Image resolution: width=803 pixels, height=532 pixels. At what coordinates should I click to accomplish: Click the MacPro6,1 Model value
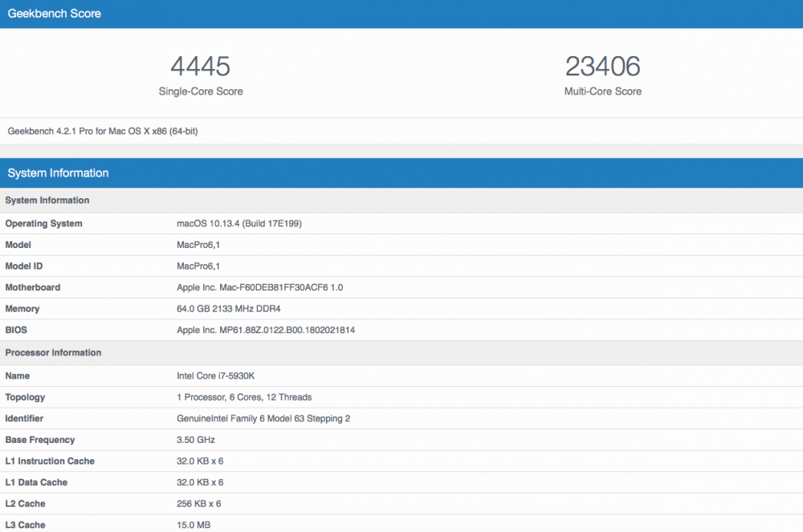tap(198, 245)
